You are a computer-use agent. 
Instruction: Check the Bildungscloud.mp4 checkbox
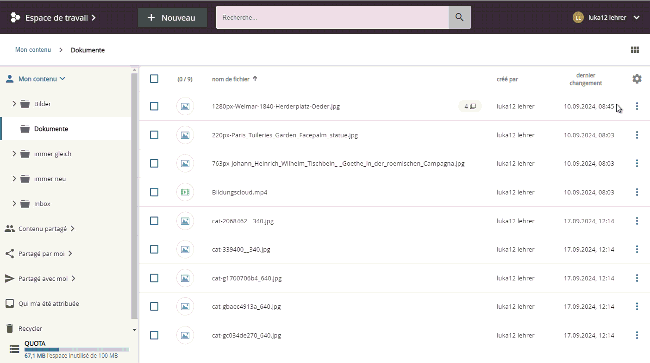pyautogui.click(x=154, y=192)
